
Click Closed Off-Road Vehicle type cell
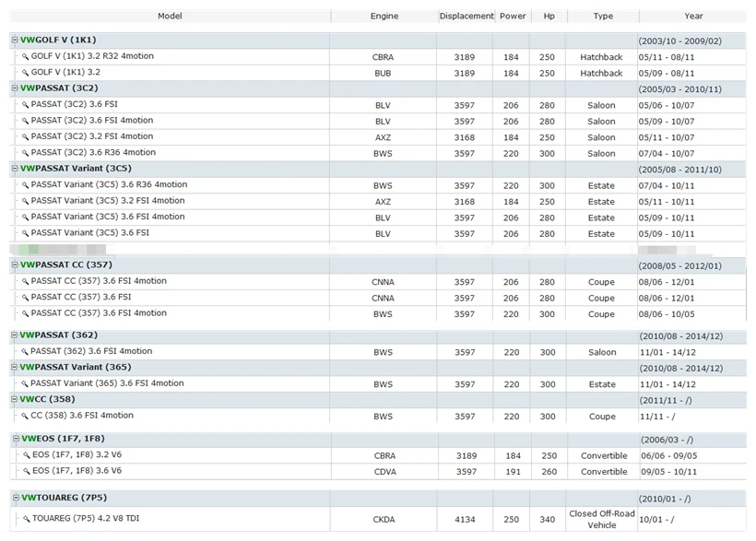[602, 519]
